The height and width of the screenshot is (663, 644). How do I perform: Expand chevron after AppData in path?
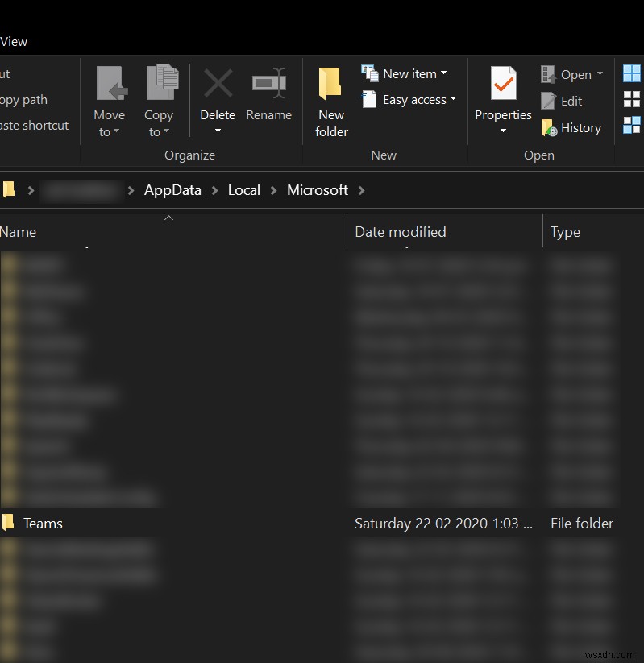pyautogui.click(x=215, y=190)
